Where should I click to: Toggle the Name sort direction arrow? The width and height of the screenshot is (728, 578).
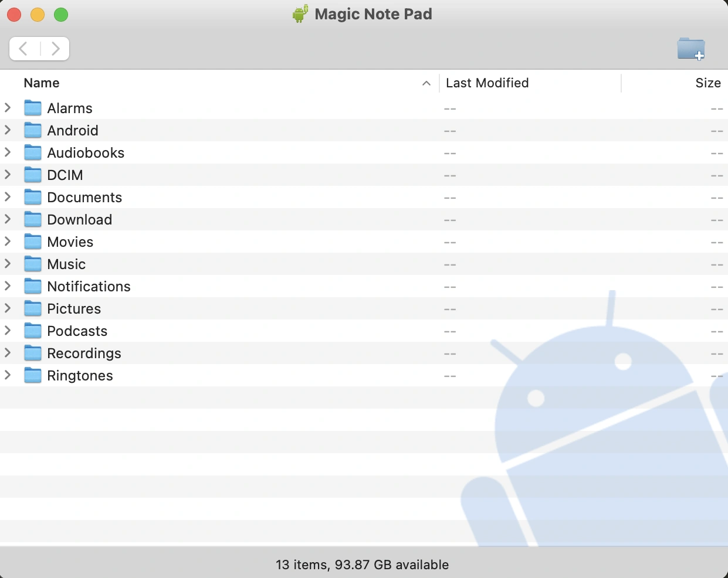426,84
